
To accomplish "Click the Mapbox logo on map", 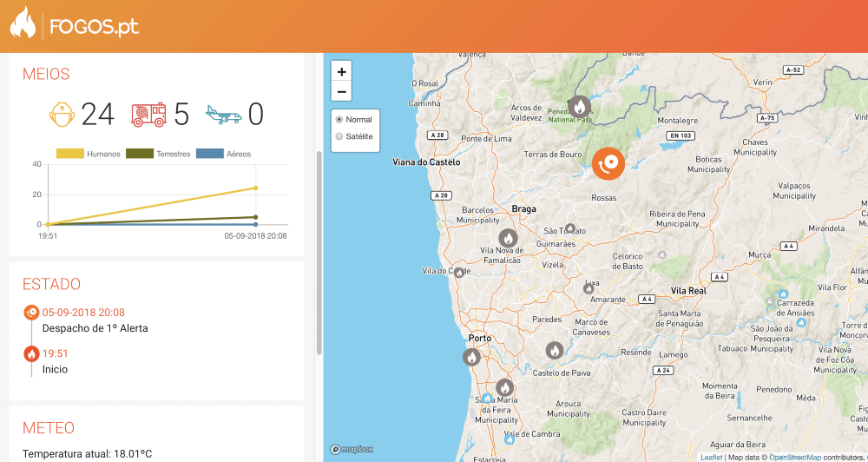I will pyautogui.click(x=352, y=449).
